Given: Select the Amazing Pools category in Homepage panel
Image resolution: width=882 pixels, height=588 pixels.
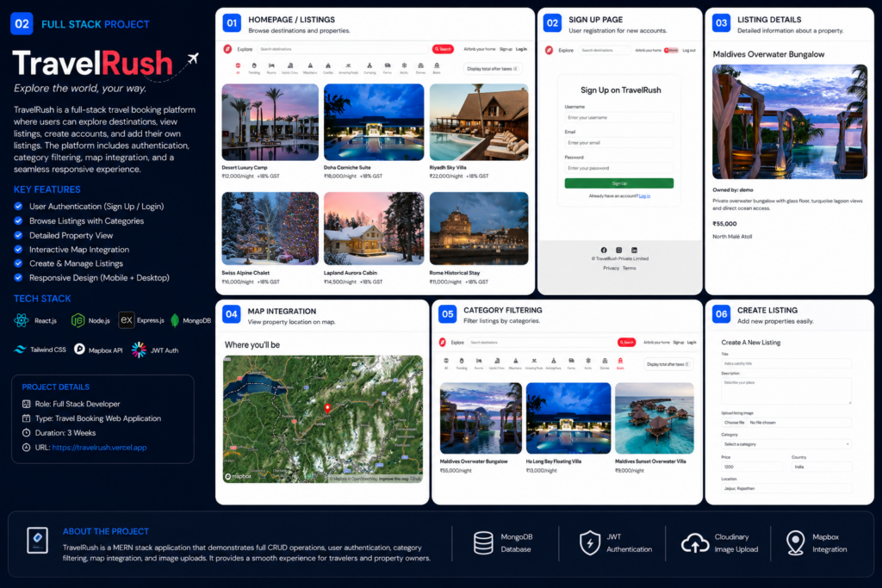Looking at the screenshot, I should 348,68.
